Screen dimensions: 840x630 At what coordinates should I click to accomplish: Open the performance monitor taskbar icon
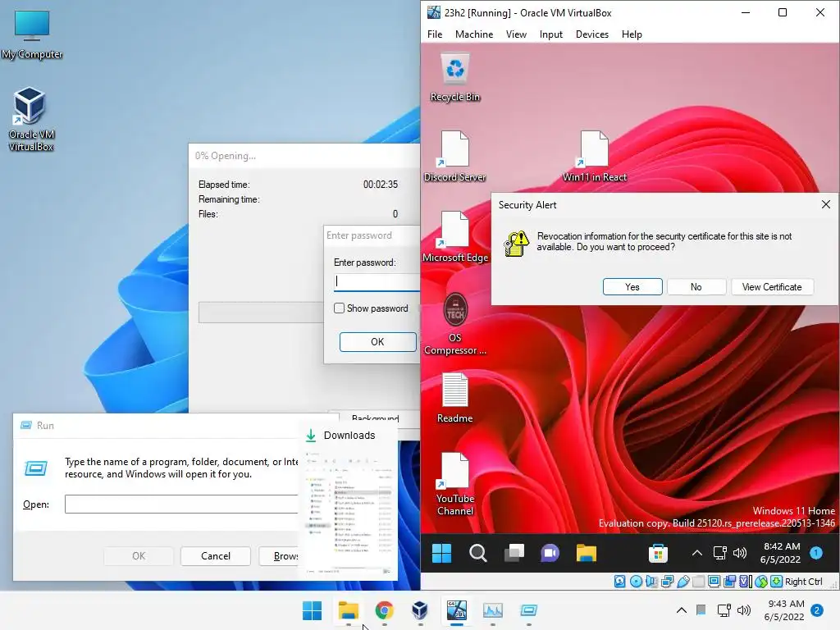[x=492, y=610]
